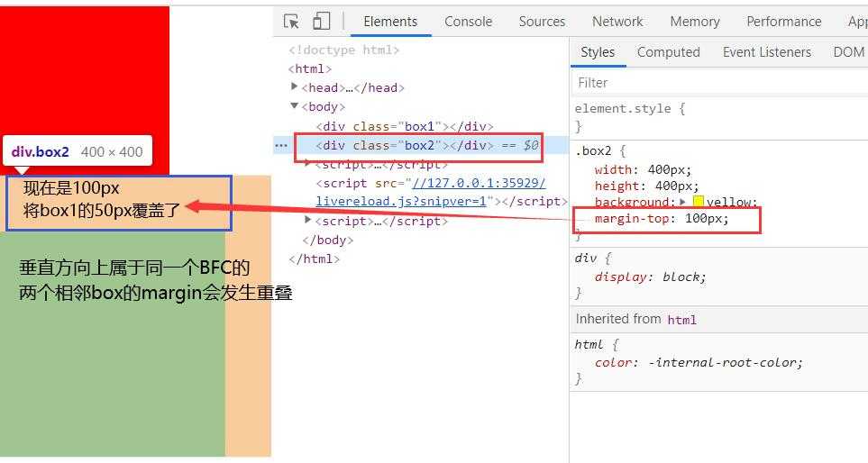
Task: Activate the inspect element picker icon
Action: pos(291,22)
